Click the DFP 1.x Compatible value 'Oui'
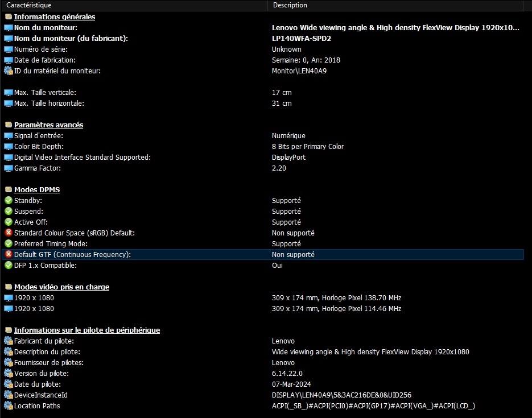Viewport: 532px width, 418px height. (277, 265)
